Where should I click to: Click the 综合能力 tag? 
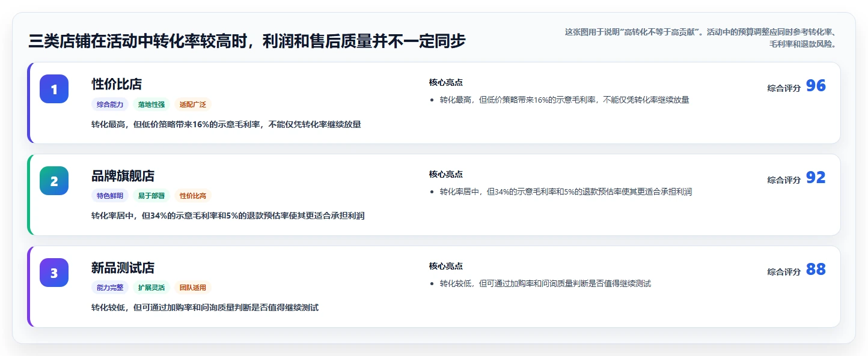click(110, 104)
